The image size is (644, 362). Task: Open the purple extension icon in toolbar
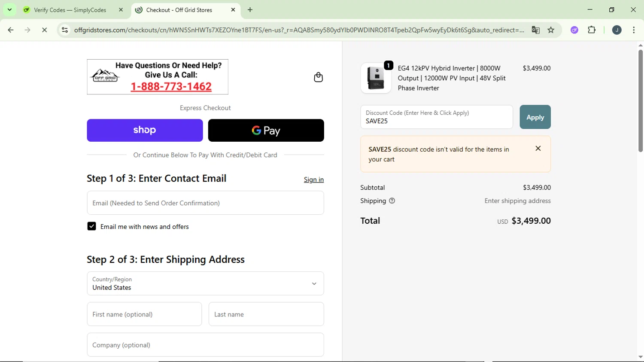pyautogui.click(x=574, y=30)
